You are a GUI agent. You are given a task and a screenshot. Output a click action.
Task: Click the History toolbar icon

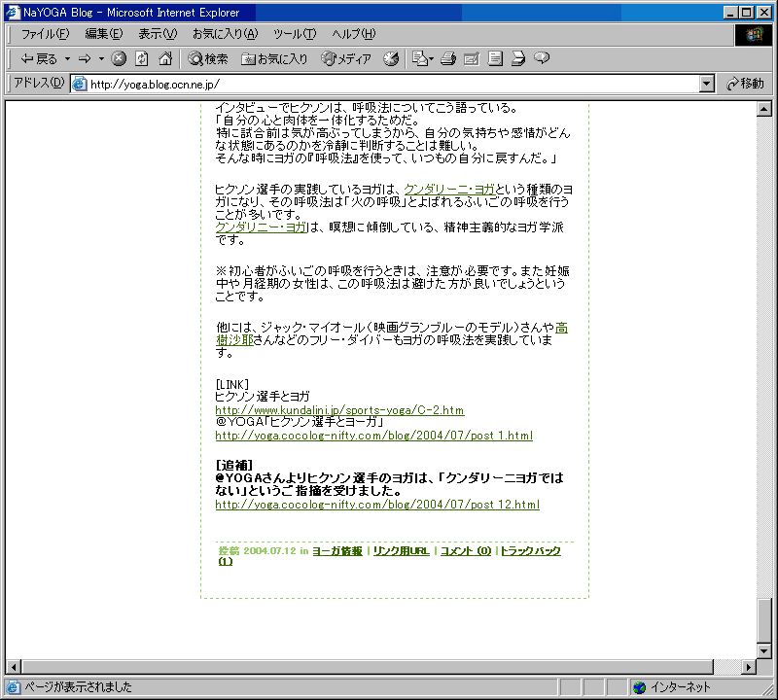392,58
